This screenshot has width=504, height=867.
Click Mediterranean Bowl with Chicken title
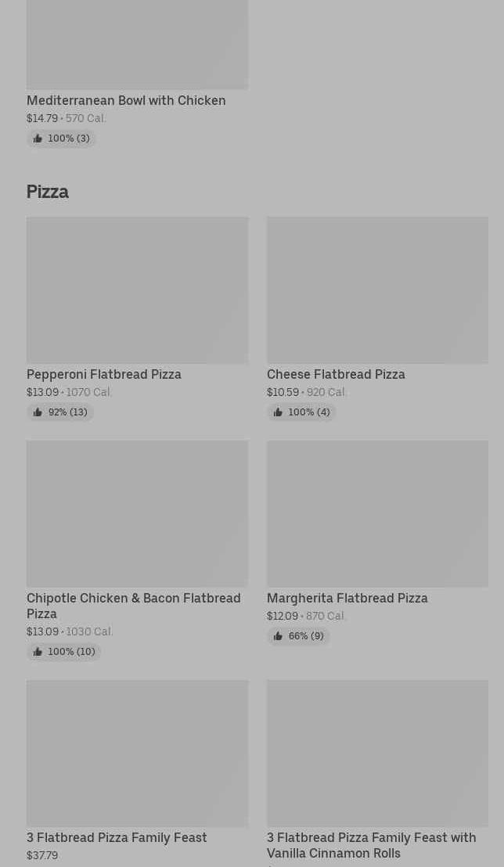126,100
